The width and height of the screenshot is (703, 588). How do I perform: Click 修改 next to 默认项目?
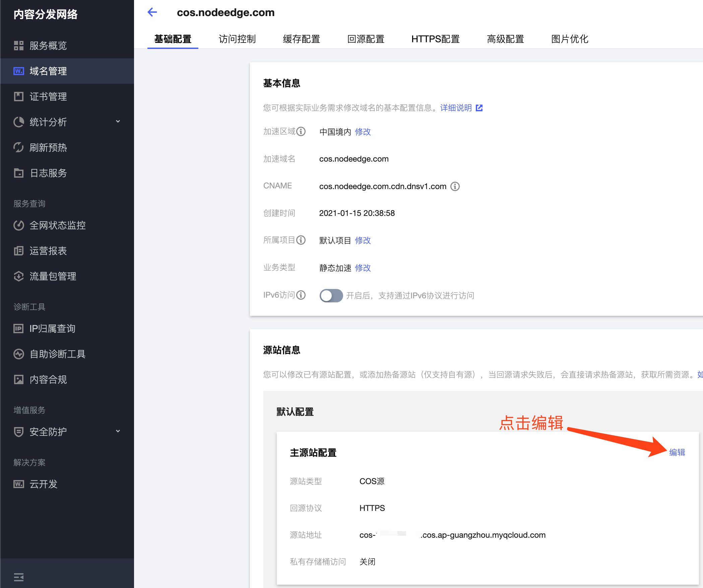coord(363,241)
